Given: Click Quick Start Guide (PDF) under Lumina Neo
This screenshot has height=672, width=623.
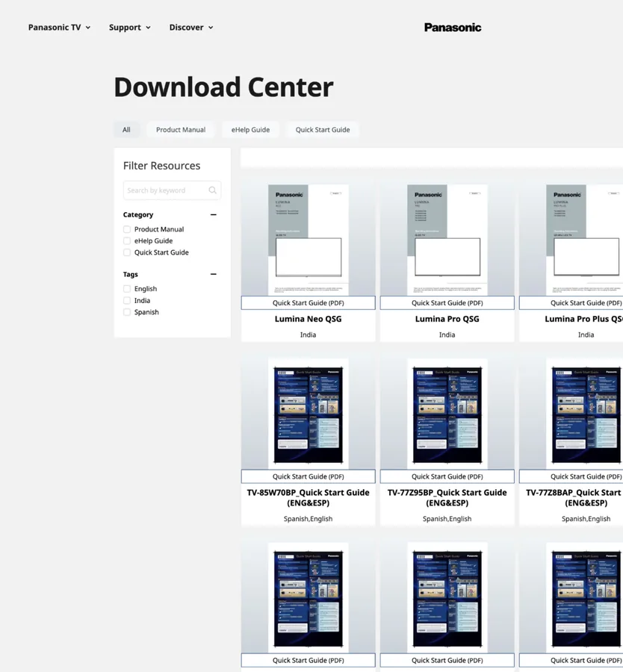Looking at the screenshot, I should click(309, 303).
